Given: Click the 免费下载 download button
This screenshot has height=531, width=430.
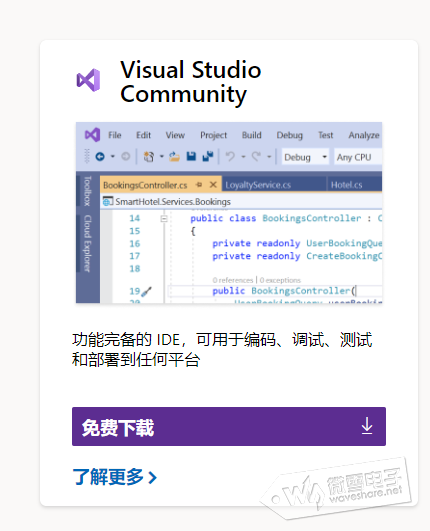Looking at the screenshot, I should tap(229, 426).
